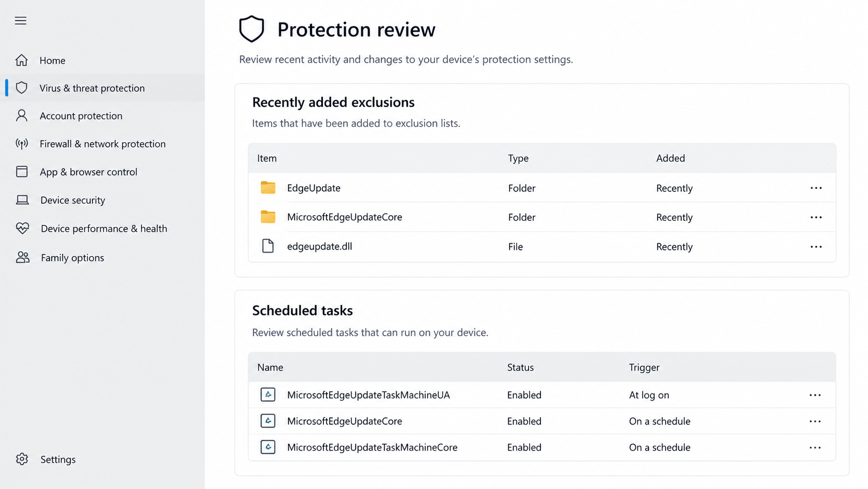Open the hamburger navigation menu
Image resolution: width=868 pixels, height=489 pixels.
20,21
